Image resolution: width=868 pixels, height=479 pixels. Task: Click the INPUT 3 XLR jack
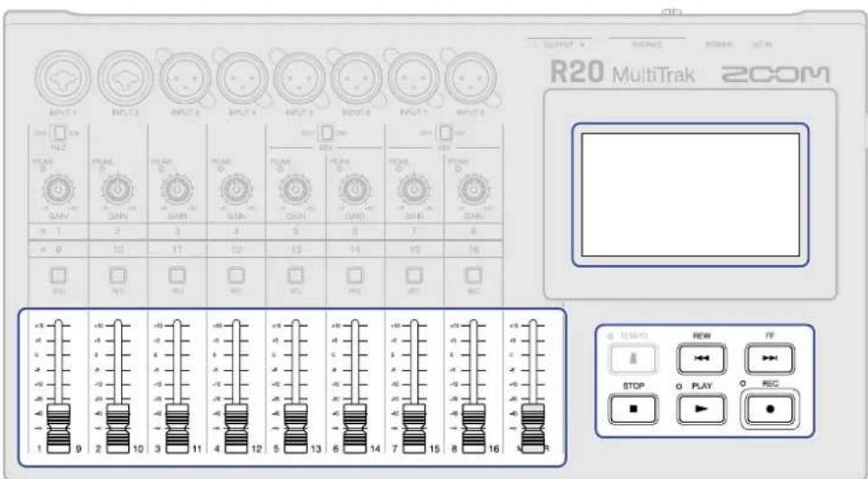click(x=185, y=78)
